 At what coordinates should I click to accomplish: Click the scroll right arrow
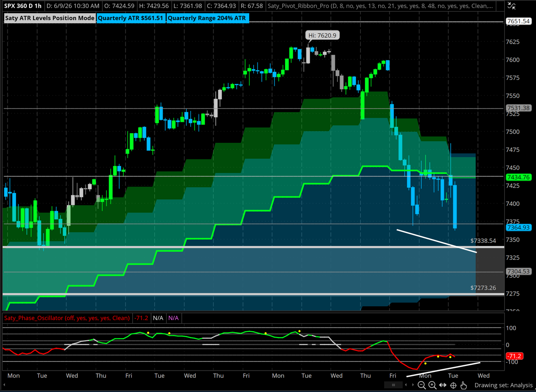[412, 385]
